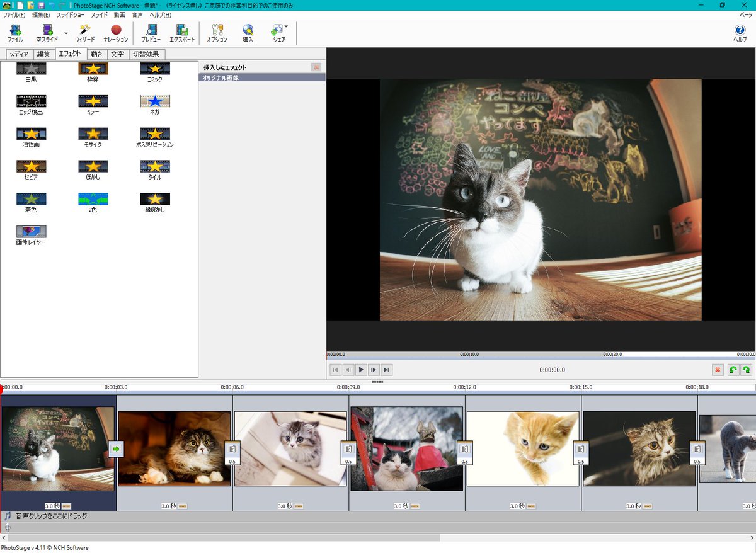The width and height of the screenshot is (756, 553).
Task: Open the ファイル(F) menu
Action: (14, 14)
